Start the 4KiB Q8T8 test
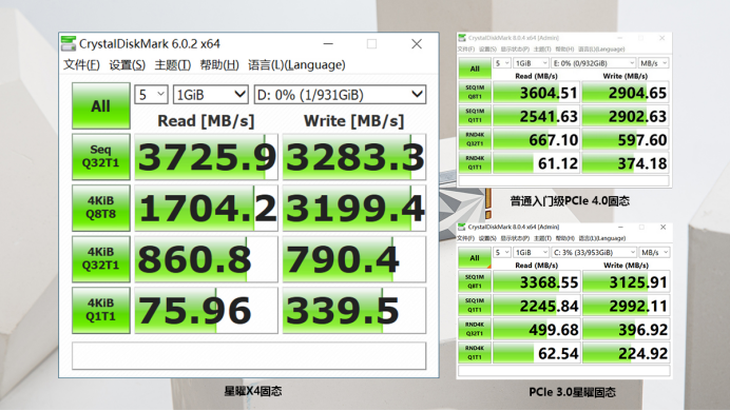 pyautogui.click(x=101, y=208)
